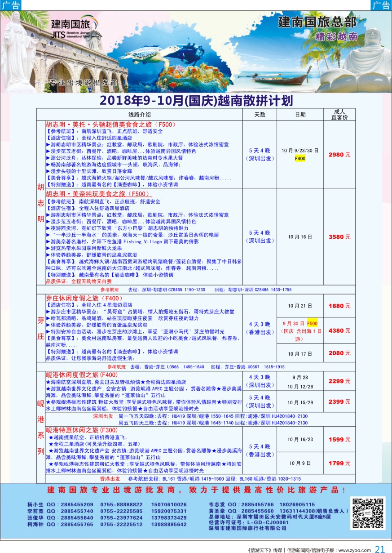This screenshot has height=553, width=392.
Task: Select the date 10月17日
Action: pyautogui.click(x=300, y=353)
